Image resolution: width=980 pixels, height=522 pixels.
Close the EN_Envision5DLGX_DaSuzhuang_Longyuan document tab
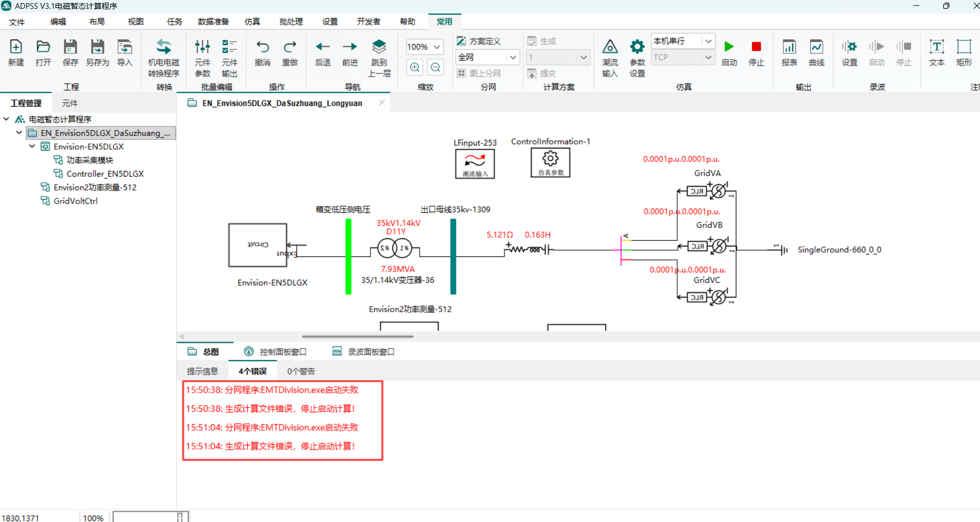[x=382, y=103]
